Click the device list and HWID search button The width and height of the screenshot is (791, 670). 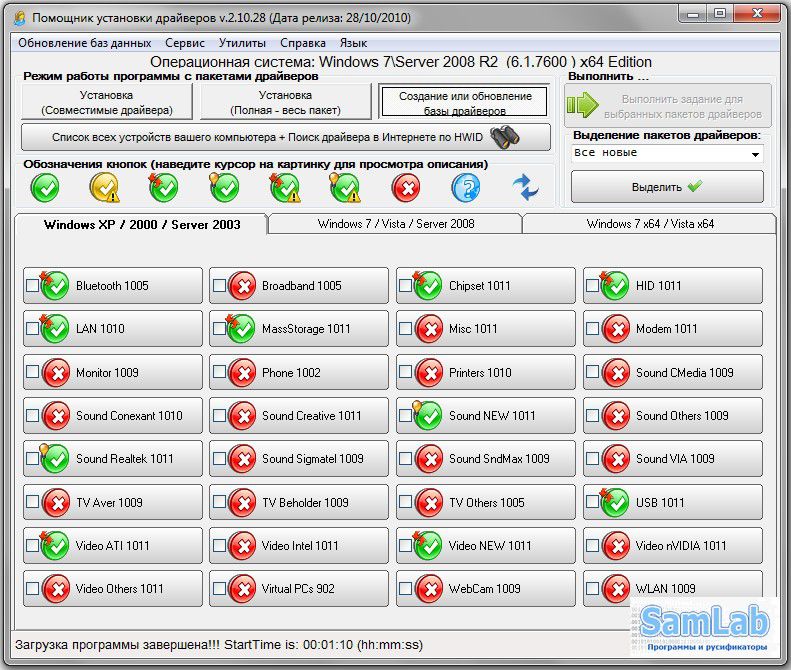click(x=285, y=137)
